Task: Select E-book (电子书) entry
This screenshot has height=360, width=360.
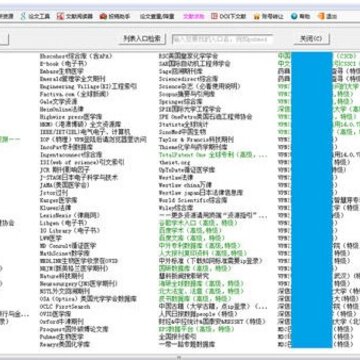Action: tap(64, 64)
